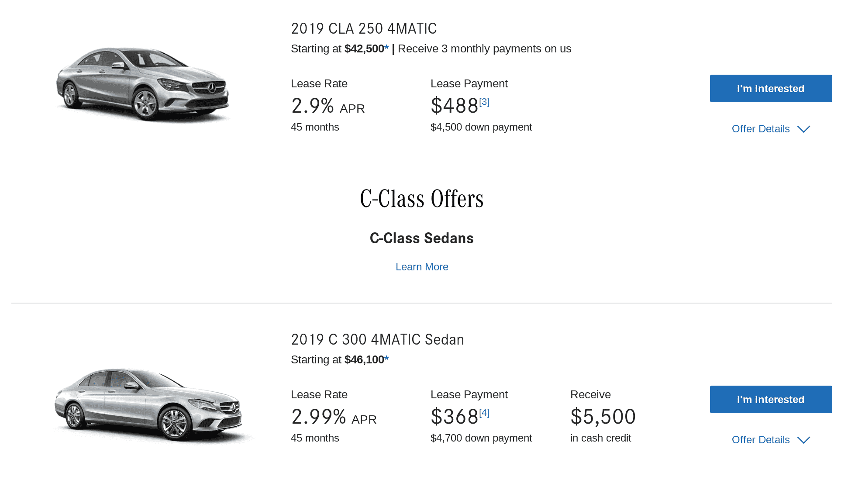Screen dimensions: 848x504
Task: Select the 2019 C 300 4MATIC Sedan title
Action: click(377, 340)
